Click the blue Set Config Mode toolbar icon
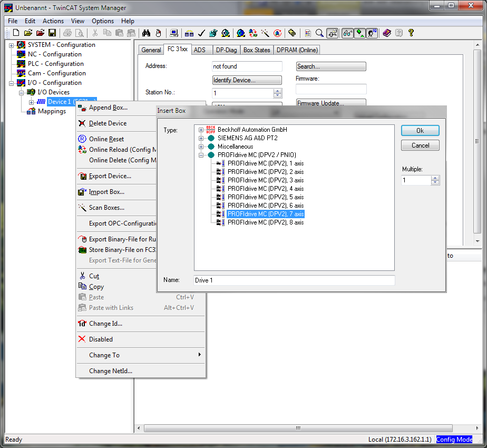This screenshot has height=448, width=487. [241, 33]
